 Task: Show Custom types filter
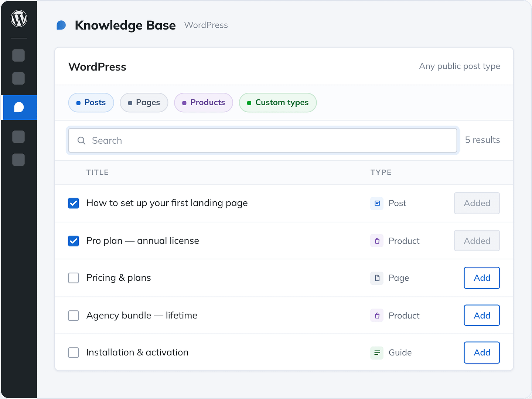point(278,102)
